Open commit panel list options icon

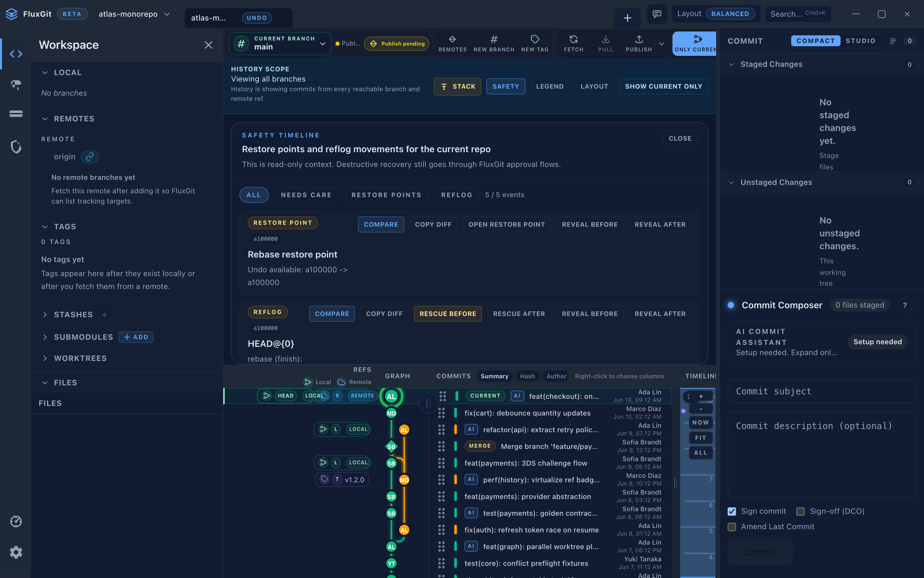[x=893, y=41]
